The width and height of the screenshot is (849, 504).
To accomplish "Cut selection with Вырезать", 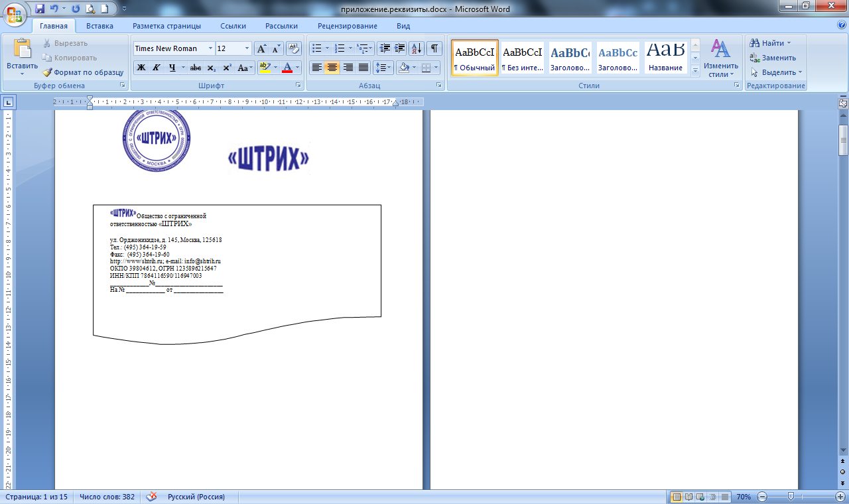I will pos(65,43).
